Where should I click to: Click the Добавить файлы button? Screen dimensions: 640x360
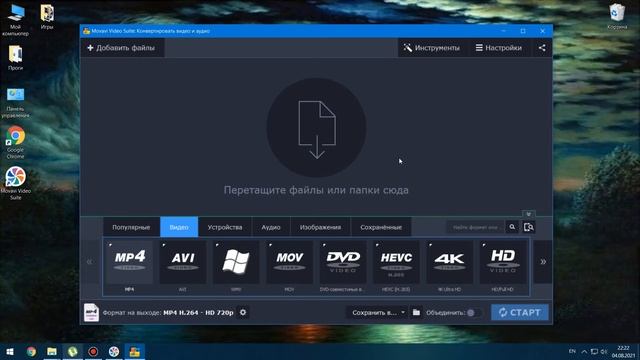coord(122,48)
